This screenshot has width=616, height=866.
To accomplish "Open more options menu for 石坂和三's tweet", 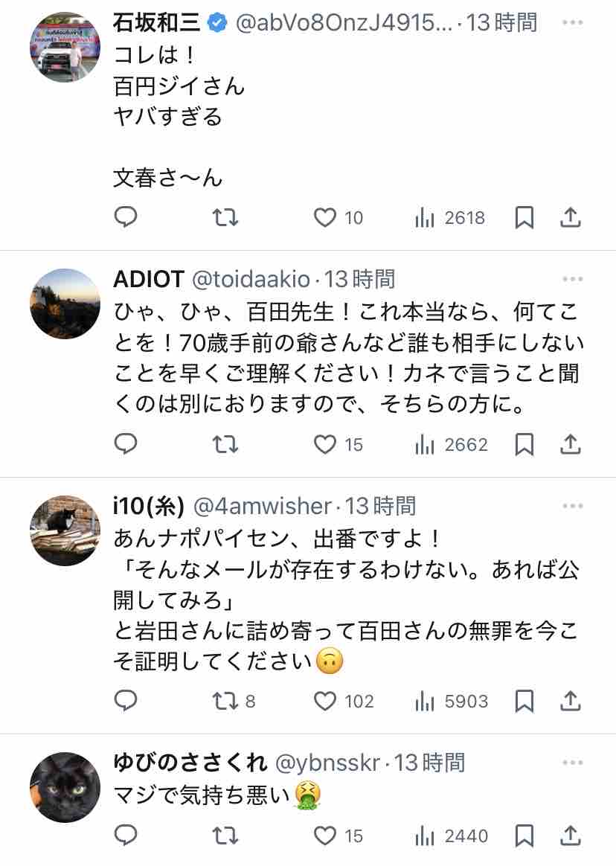I will tap(573, 22).
